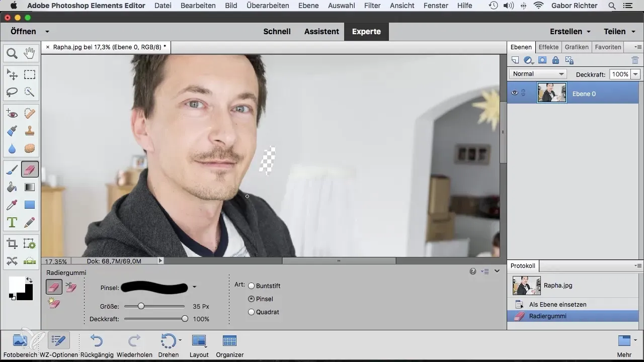Select the Eraser tool in toolbox

30,170
